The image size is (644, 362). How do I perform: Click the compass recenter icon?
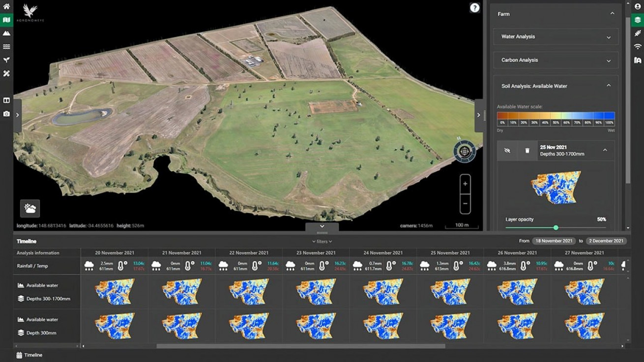[x=465, y=152]
